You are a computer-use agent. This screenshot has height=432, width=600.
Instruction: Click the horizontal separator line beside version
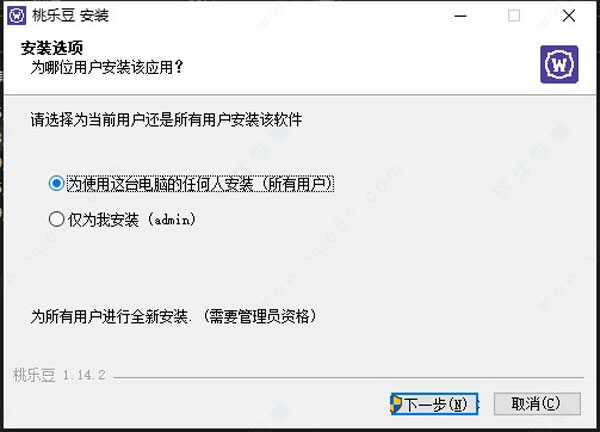click(x=349, y=378)
